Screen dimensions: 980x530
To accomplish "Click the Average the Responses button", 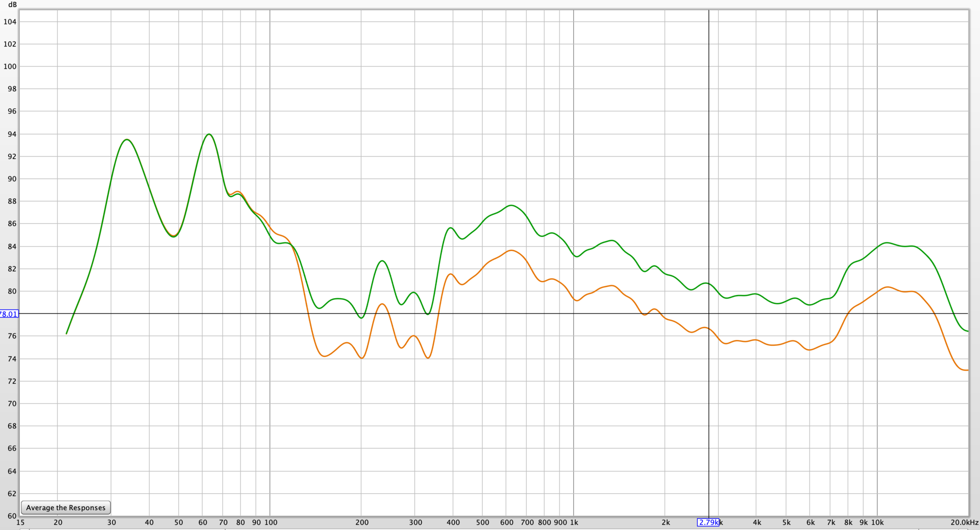I will click(66, 508).
